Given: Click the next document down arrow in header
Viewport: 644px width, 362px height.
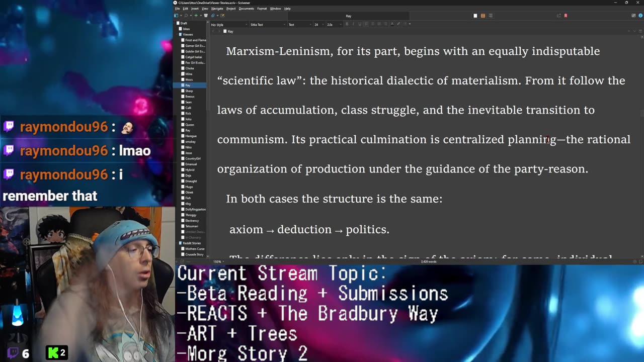Looking at the screenshot, I should [x=634, y=31].
